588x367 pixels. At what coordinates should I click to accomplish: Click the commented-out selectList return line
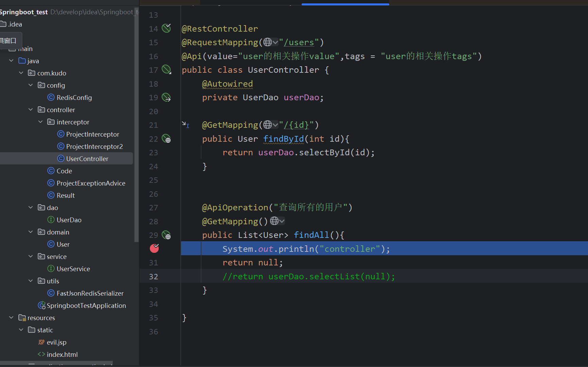point(309,277)
